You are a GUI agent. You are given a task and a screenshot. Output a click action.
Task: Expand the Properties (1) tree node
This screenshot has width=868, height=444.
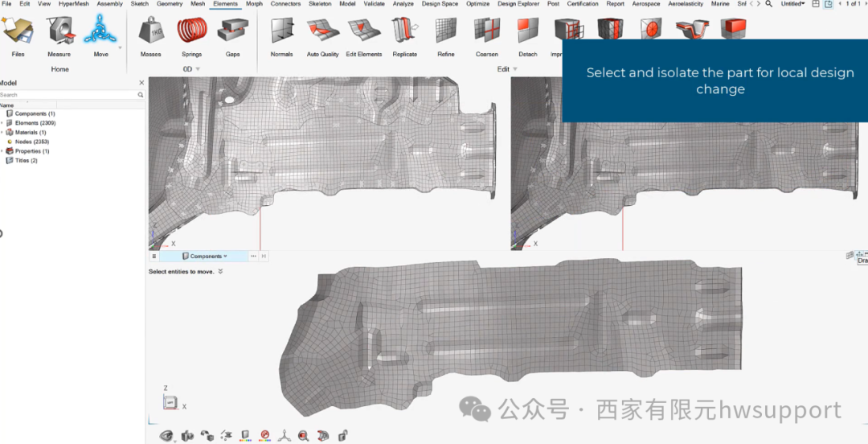(x=2, y=150)
